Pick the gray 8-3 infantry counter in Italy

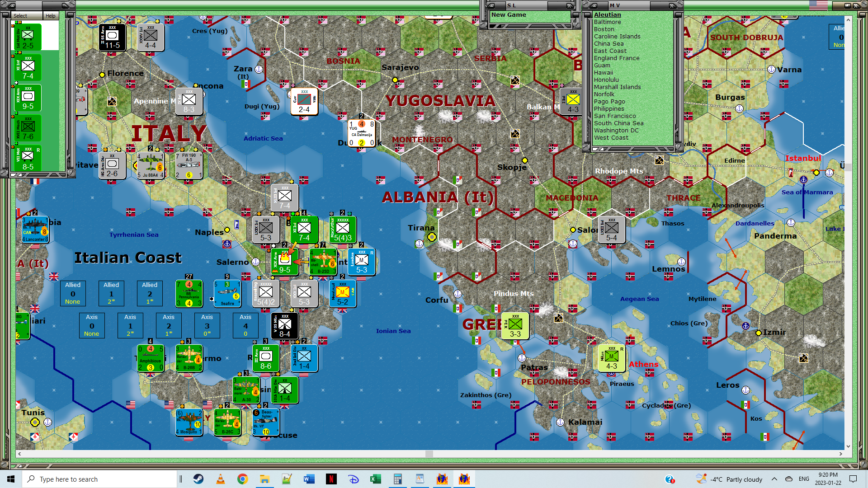pos(189,102)
